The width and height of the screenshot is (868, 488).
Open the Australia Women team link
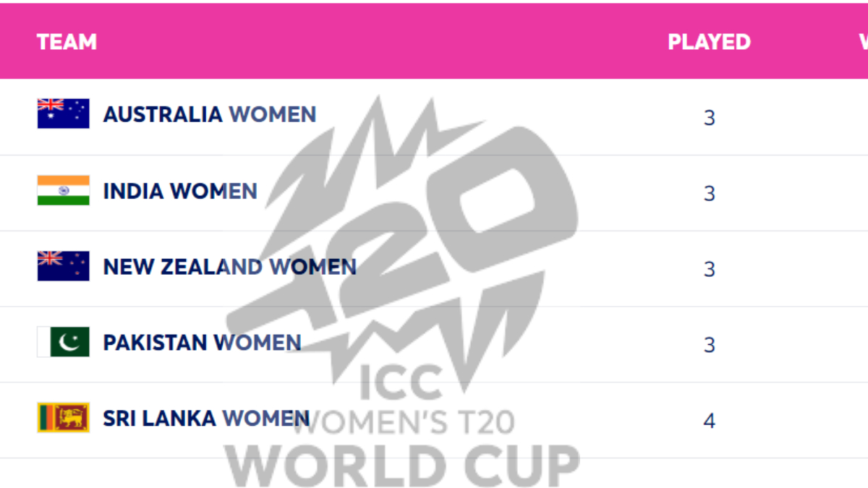(209, 114)
